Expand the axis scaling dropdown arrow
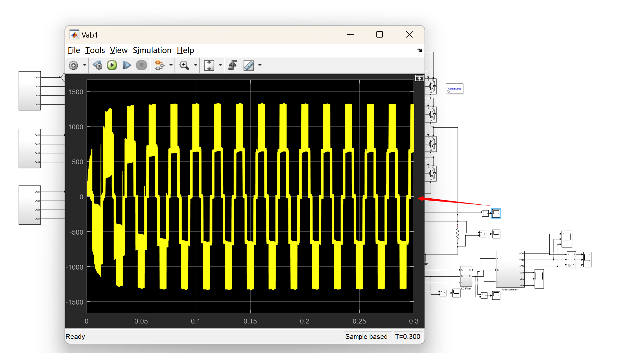This screenshot has width=644, height=353. pos(220,65)
